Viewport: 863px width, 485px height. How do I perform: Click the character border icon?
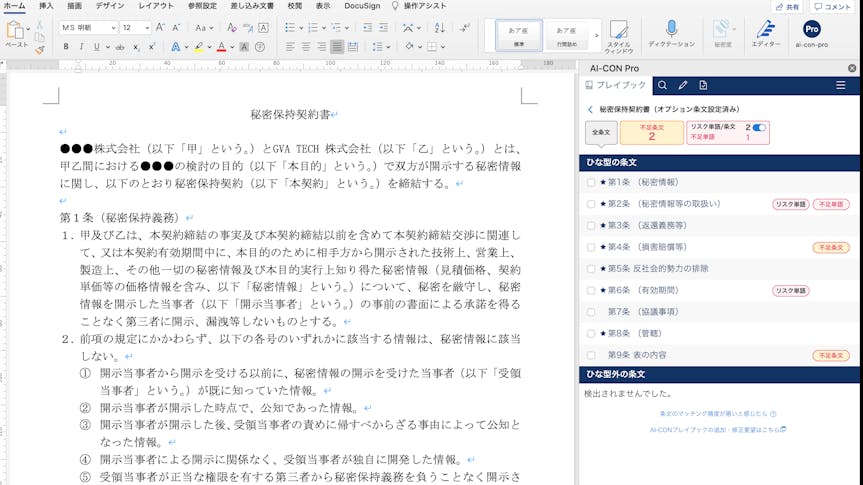coord(263,28)
